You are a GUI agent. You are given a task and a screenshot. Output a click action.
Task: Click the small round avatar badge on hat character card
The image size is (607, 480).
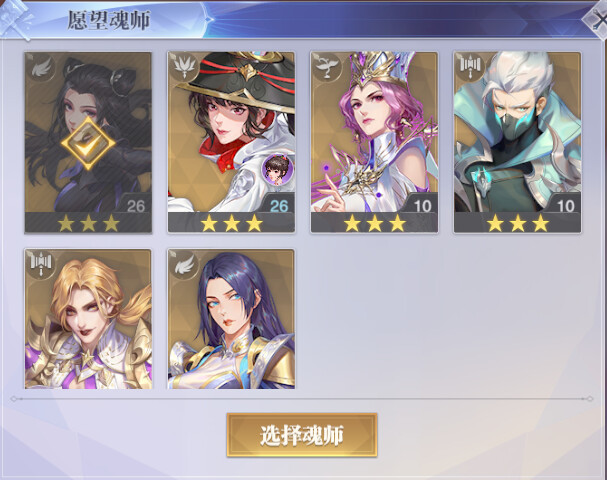click(x=276, y=169)
